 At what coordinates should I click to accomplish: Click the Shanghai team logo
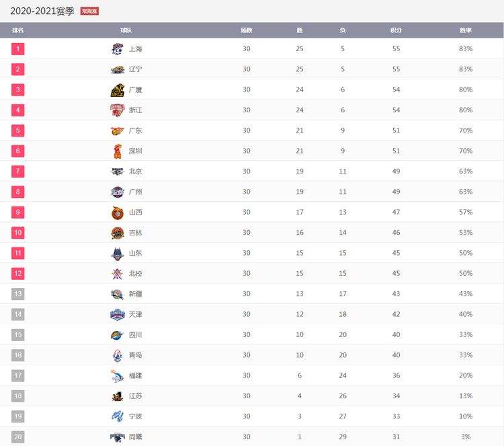[118, 49]
